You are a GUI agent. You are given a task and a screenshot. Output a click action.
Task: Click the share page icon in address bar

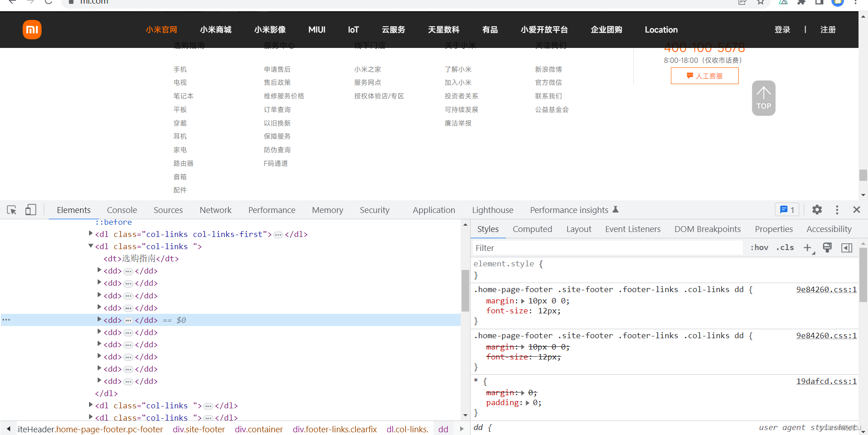click(x=742, y=2)
